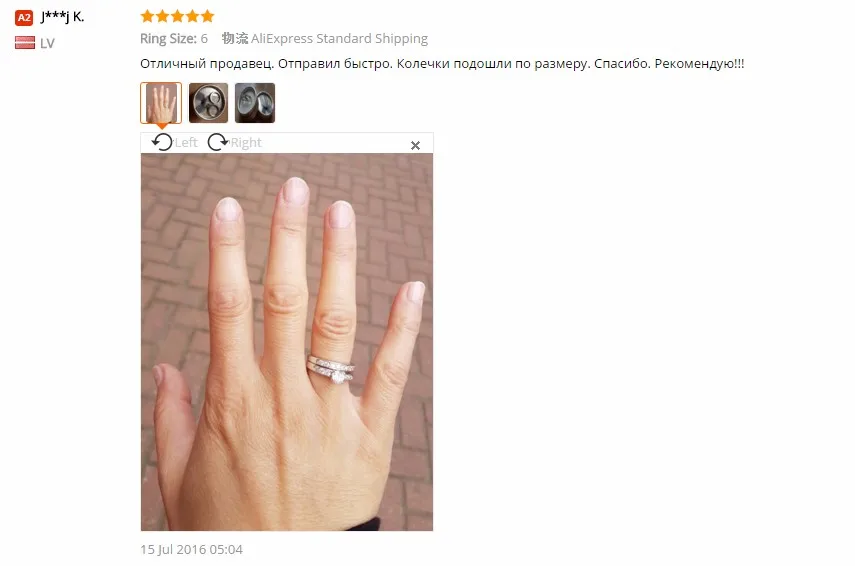This screenshot has width=855, height=566.
Task: Click the Russian review text
Action: point(442,64)
